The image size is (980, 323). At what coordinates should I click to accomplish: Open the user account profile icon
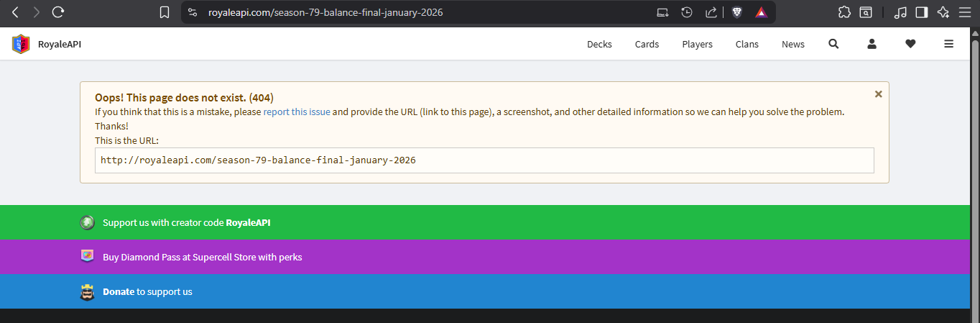872,44
